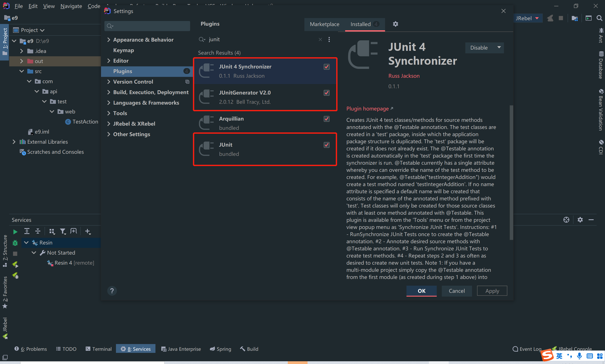This screenshot has width=605, height=364.
Task: Open the Disable button dropdown arrow
Action: [x=499, y=48]
